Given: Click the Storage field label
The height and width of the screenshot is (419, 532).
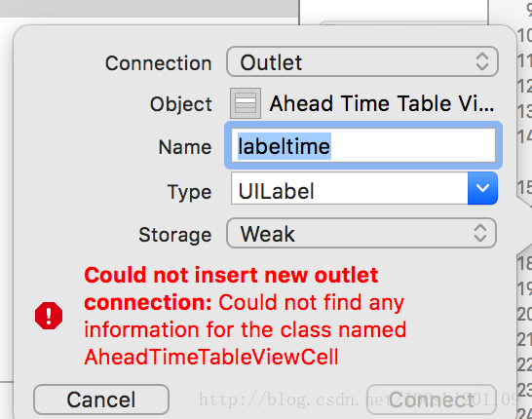Looking at the screenshot, I should (x=175, y=235).
